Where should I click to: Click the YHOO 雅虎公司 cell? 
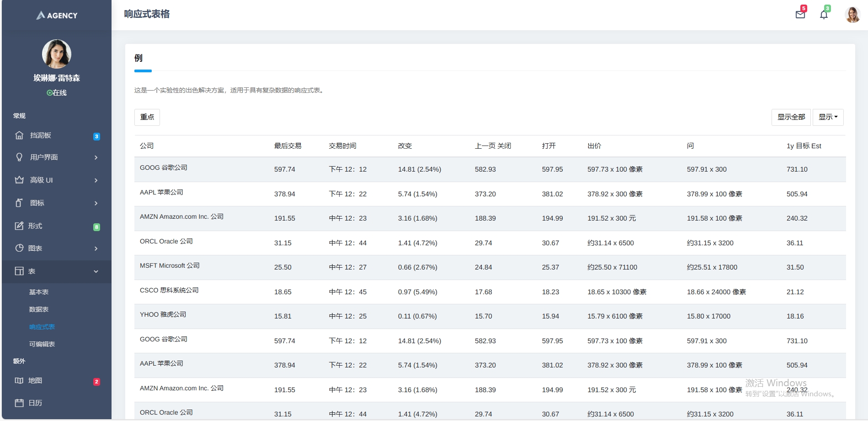tap(163, 314)
